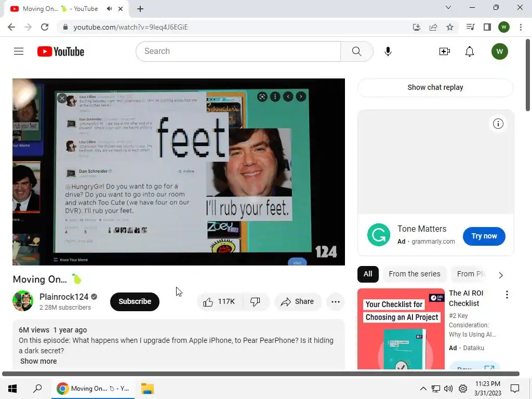This screenshot has height=399, width=532.
Task: Open Chrome profile W avatar
Action: 504,27
